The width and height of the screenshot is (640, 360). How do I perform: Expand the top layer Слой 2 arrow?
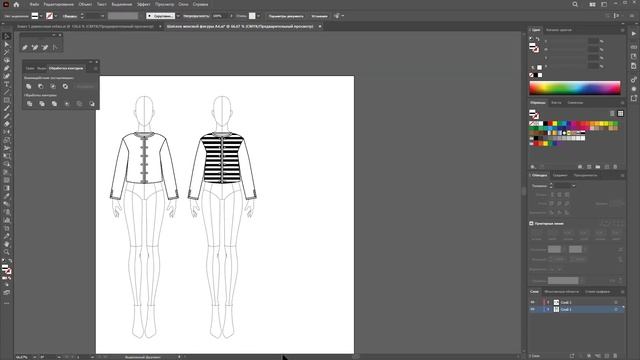pyautogui.click(x=548, y=302)
